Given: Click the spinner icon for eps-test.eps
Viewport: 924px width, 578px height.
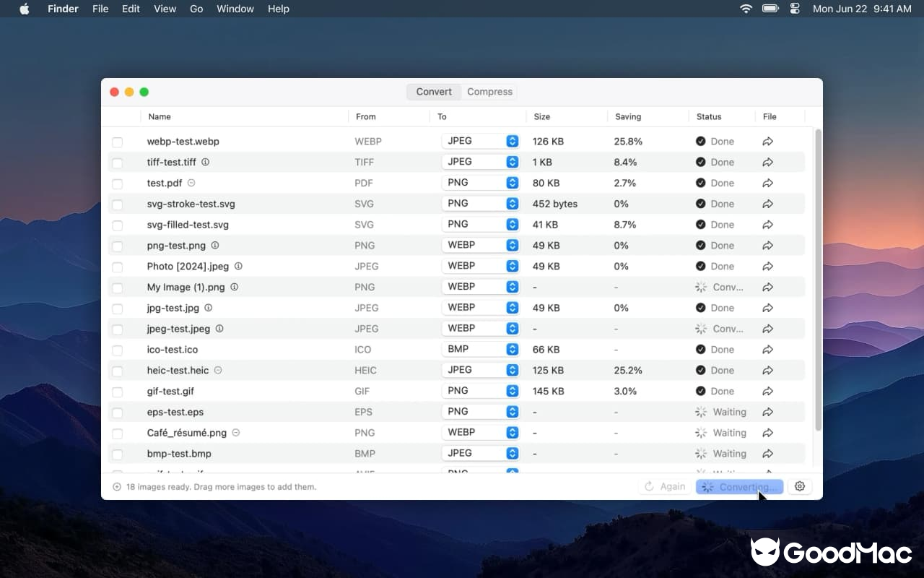Looking at the screenshot, I should pos(700,412).
